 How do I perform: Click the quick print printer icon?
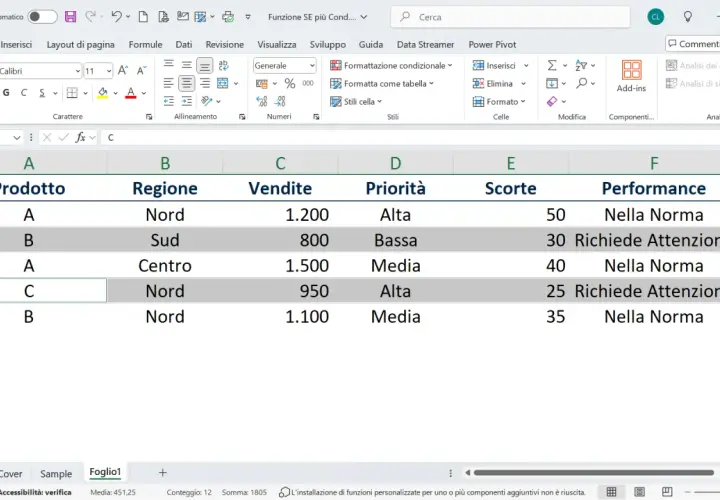coord(228,17)
